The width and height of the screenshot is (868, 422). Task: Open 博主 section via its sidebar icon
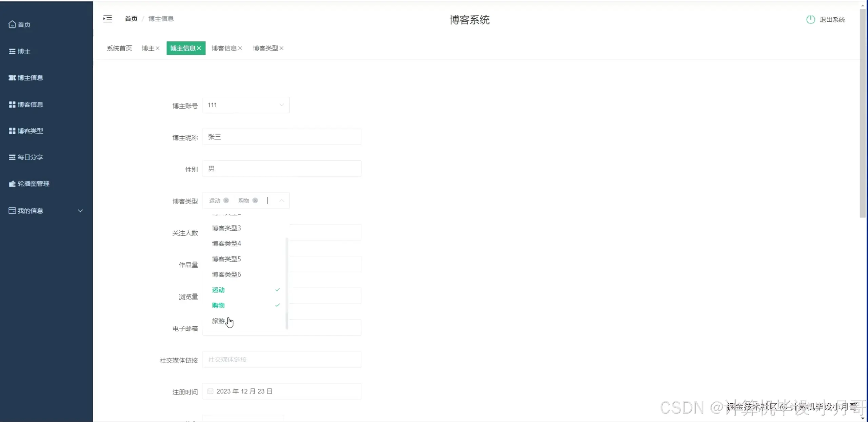12,51
